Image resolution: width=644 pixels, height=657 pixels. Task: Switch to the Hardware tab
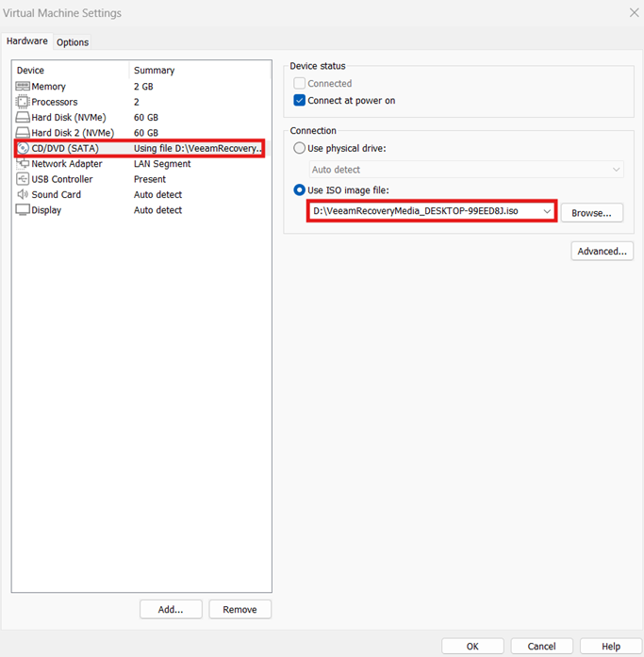tap(27, 41)
